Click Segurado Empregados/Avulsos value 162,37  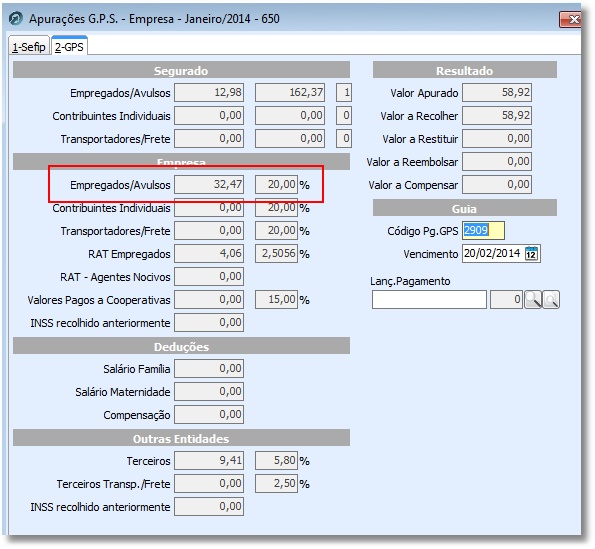290,93
